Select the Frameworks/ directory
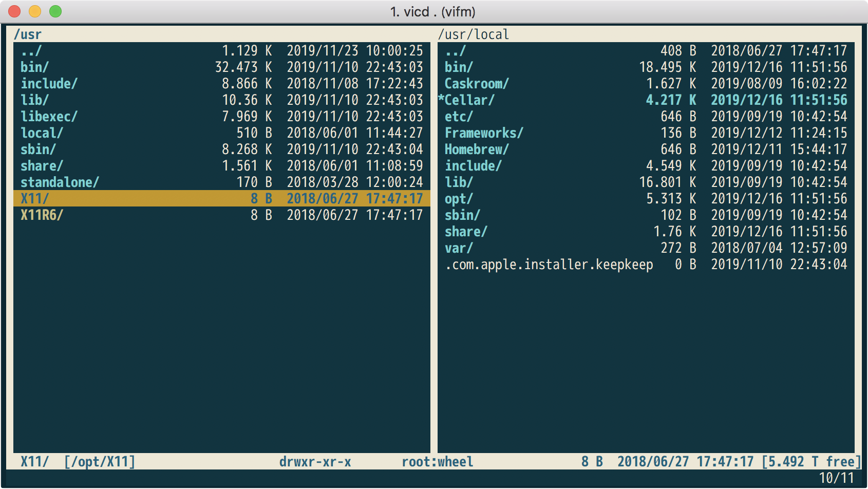The height and width of the screenshot is (489, 868). (646, 133)
